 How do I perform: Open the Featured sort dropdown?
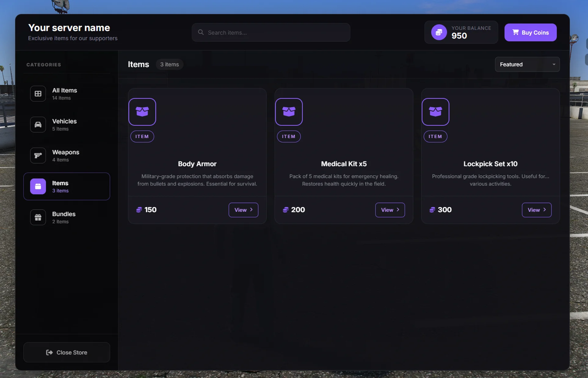(x=527, y=64)
